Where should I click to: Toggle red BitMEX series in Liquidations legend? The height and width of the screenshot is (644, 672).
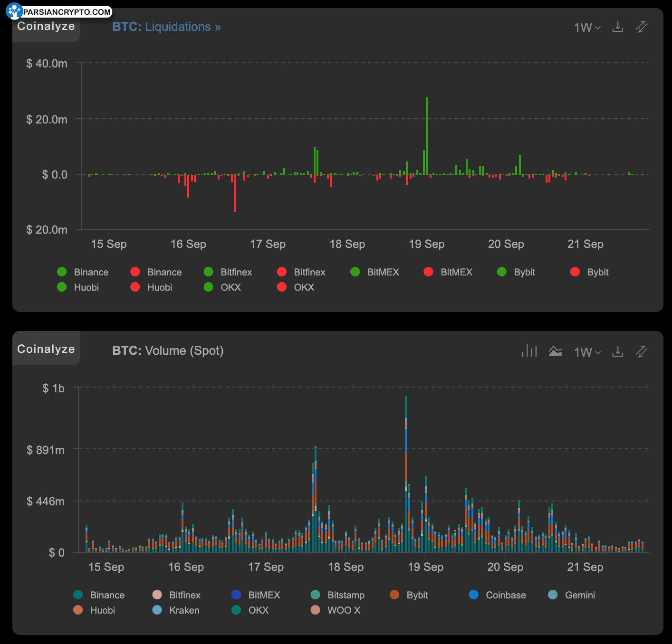click(x=448, y=272)
